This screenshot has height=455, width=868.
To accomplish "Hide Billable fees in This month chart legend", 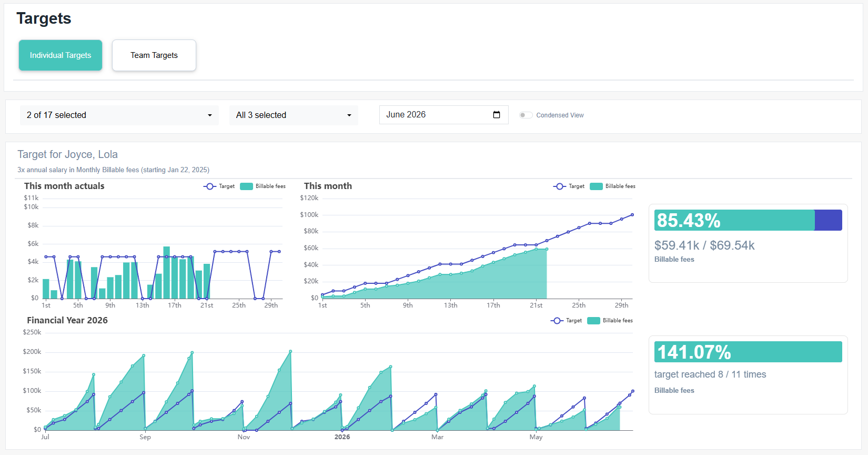I will [613, 186].
